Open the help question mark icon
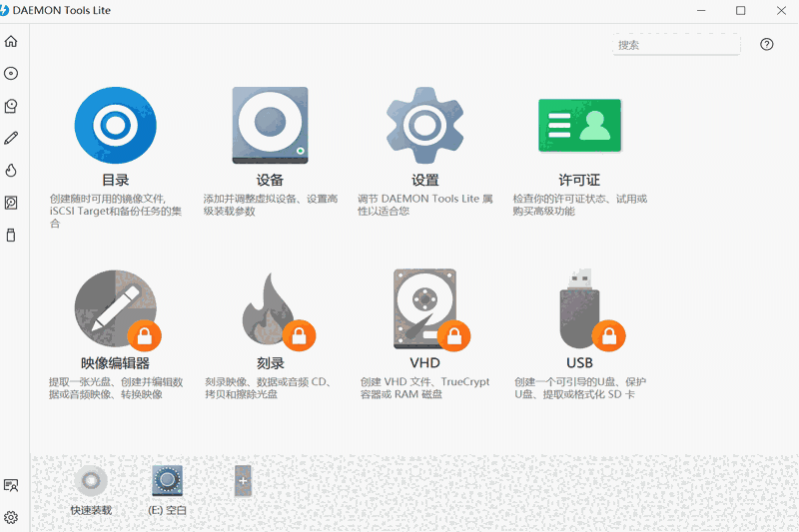The height and width of the screenshot is (532, 799). pos(766,44)
